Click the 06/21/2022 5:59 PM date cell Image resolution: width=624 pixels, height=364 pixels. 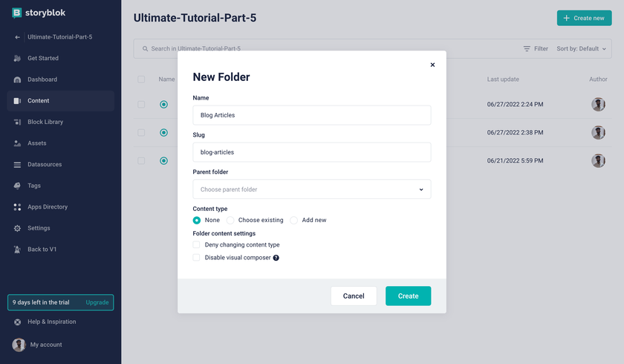tap(515, 160)
